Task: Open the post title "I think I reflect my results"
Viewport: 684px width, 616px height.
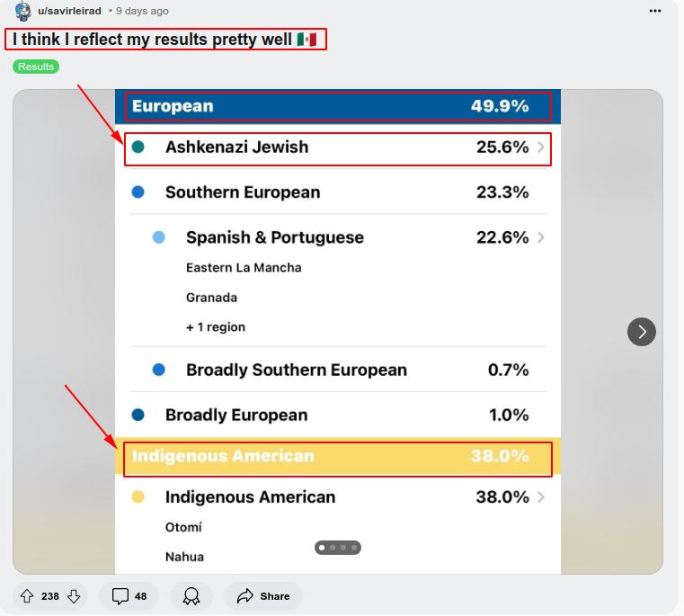Action: (153, 40)
